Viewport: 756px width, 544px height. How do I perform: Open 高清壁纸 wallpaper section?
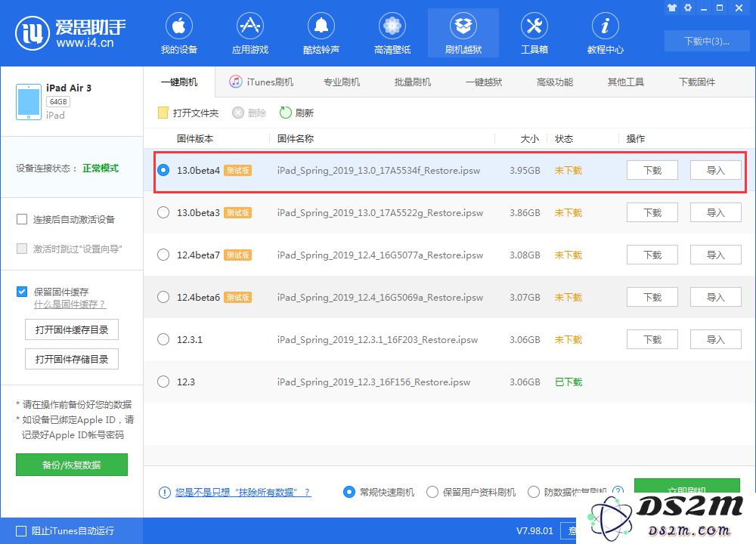click(392, 34)
